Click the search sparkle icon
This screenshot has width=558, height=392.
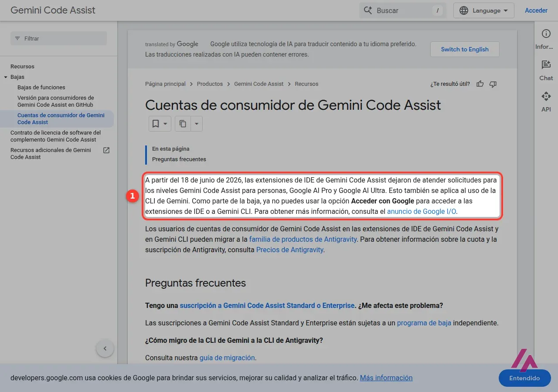pos(368,10)
